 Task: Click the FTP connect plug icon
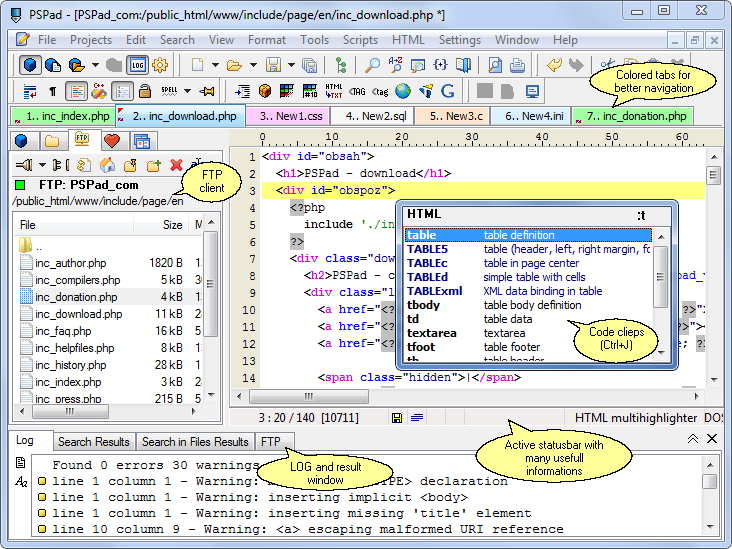pyautogui.click(x=23, y=165)
